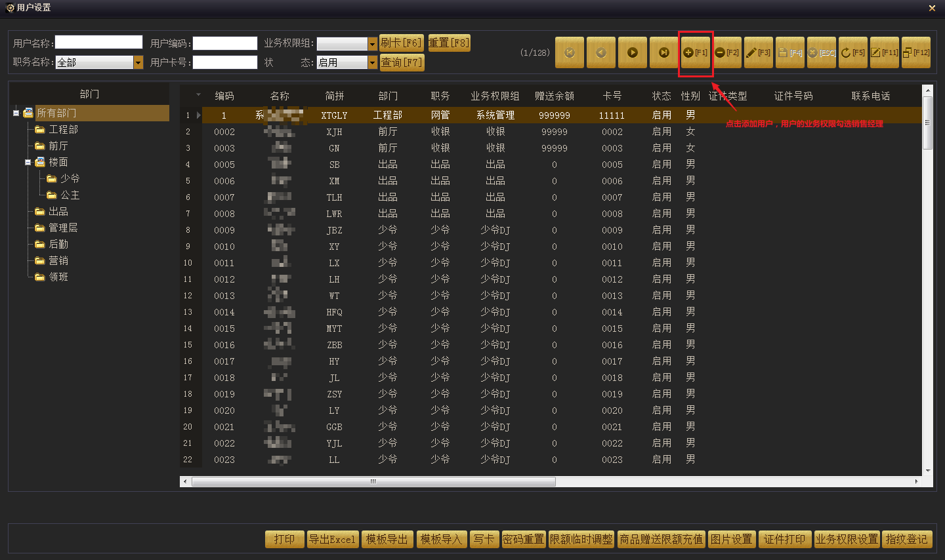Click 模板导入 button
This screenshot has width=945, height=560.
coord(442,539)
